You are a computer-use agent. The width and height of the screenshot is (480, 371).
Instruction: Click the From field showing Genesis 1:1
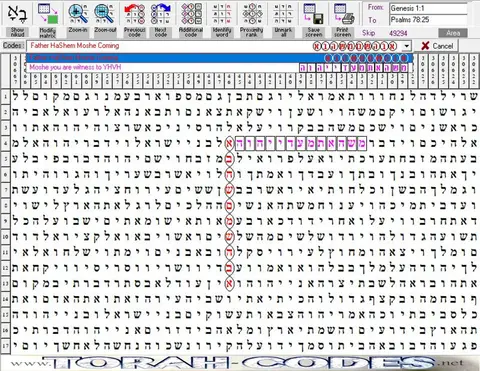point(428,8)
